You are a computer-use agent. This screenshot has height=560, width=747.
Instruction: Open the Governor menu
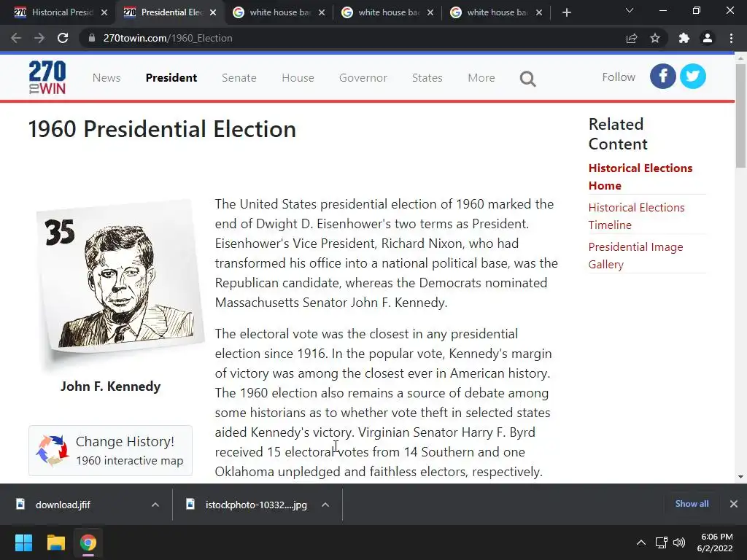pos(363,77)
